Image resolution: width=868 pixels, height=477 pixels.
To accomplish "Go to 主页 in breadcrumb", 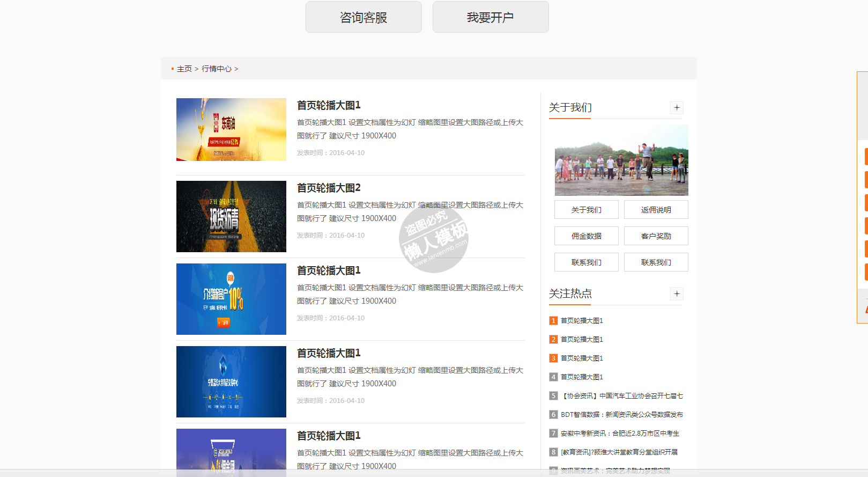I will pyautogui.click(x=184, y=69).
